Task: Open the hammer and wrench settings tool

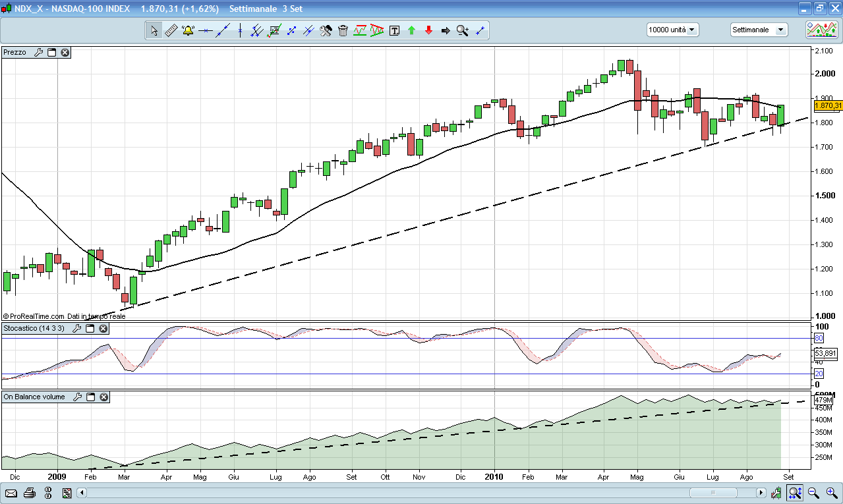Action: pos(326,30)
